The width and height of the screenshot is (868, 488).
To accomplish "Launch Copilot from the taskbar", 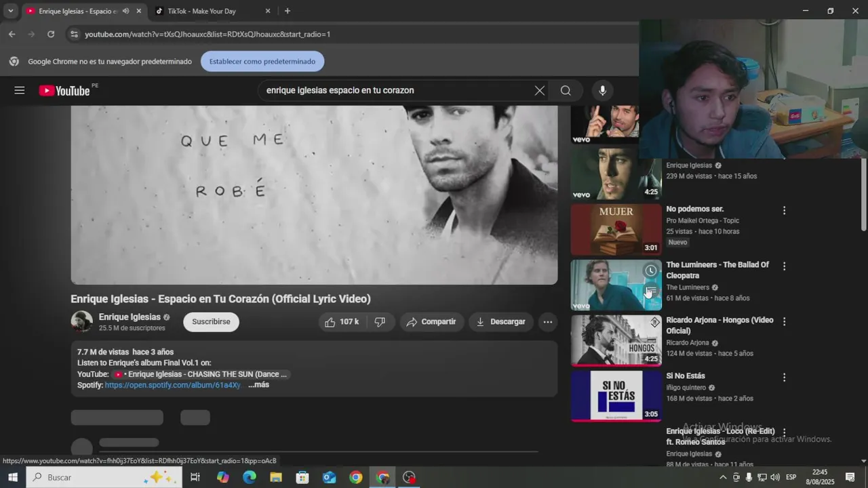I will pos(223,477).
